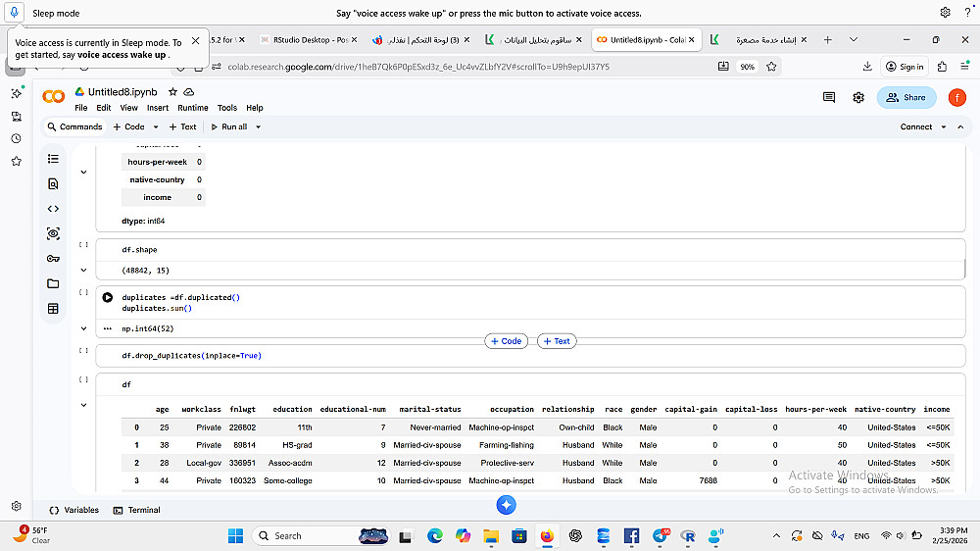This screenshot has width=980, height=551.
Task: Open the browser tab list dropdown
Action: point(854,39)
